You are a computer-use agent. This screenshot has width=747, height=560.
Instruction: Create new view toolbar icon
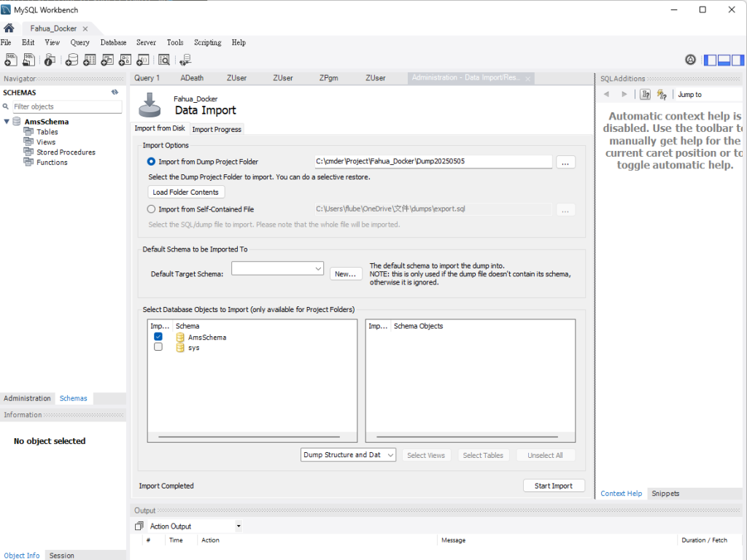(107, 60)
